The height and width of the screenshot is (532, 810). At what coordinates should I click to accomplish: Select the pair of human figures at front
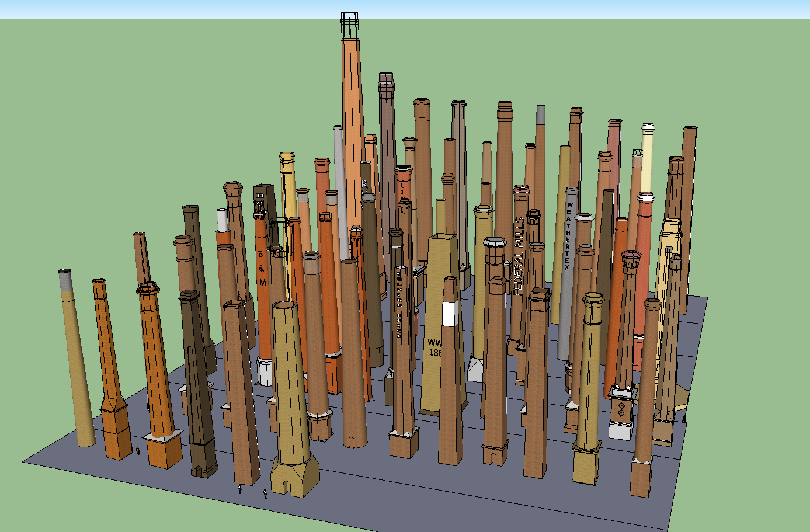tap(252, 491)
